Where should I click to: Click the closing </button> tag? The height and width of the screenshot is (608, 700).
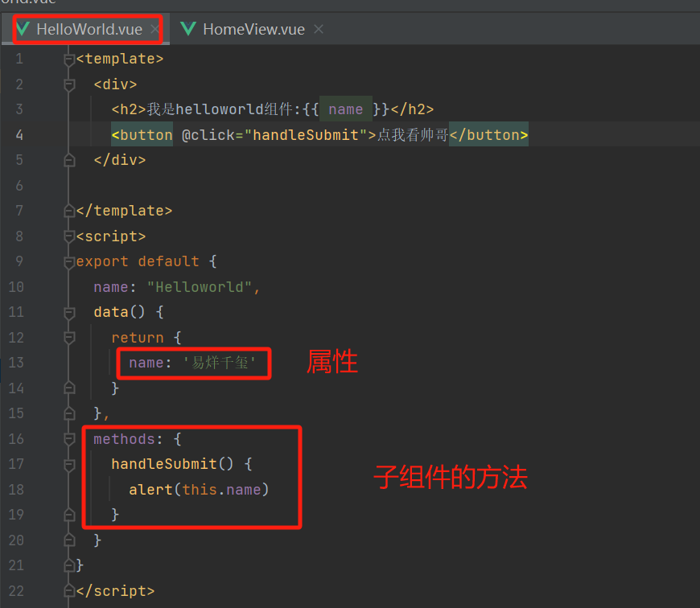tap(489, 135)
